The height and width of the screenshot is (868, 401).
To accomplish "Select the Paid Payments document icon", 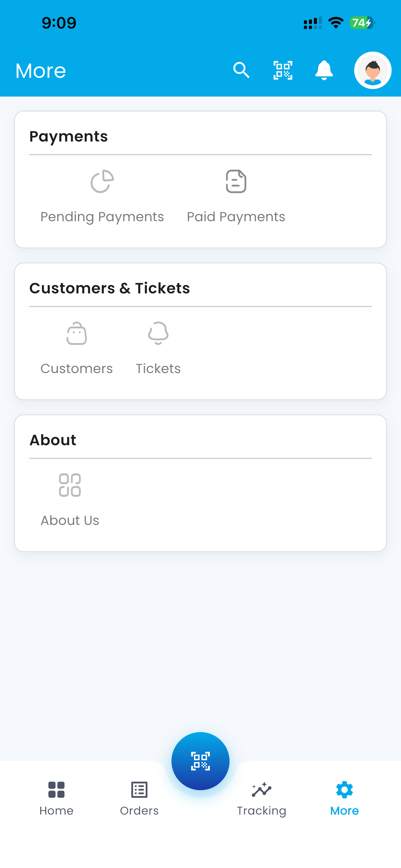I will [236, 181].
